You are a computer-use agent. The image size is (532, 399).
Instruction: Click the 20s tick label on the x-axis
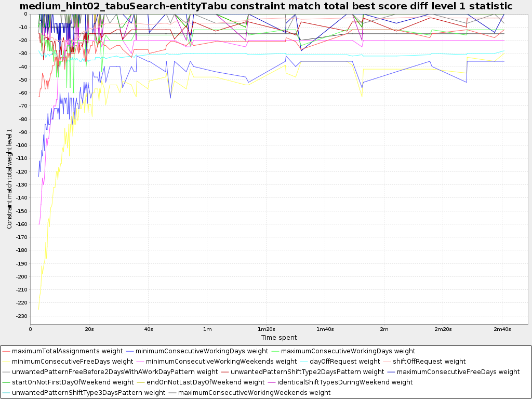point(89,329)
